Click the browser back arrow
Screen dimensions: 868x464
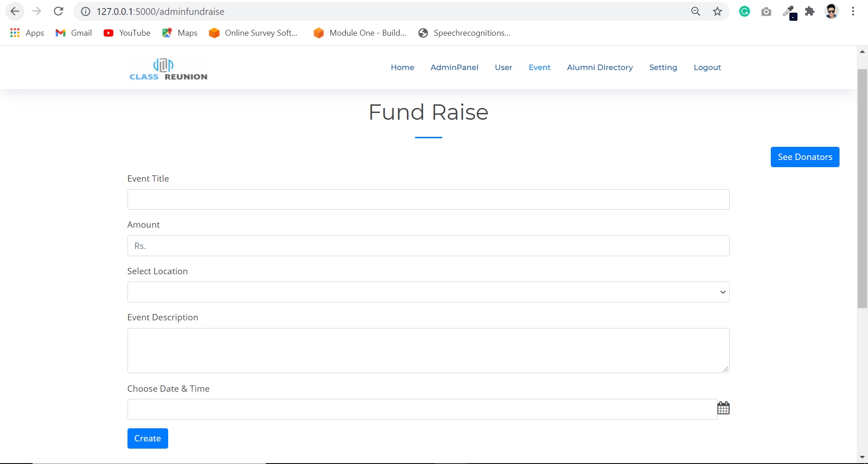click(15, 11)
